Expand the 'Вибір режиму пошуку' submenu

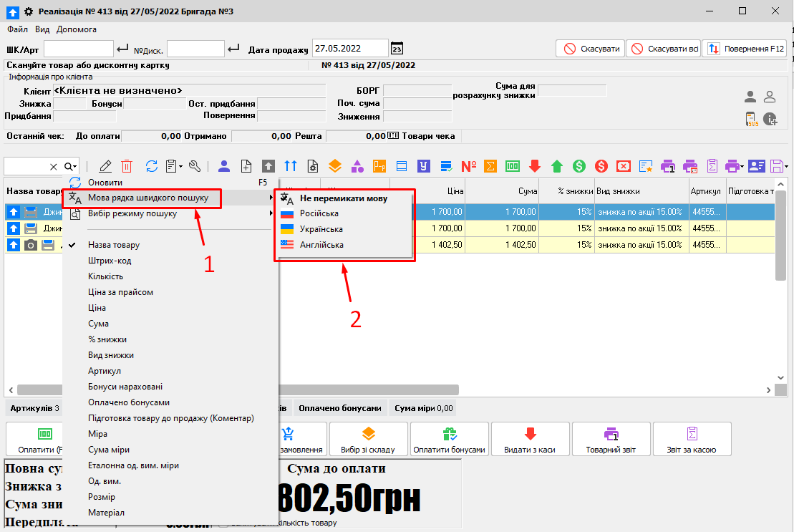(x=132, y=213)
